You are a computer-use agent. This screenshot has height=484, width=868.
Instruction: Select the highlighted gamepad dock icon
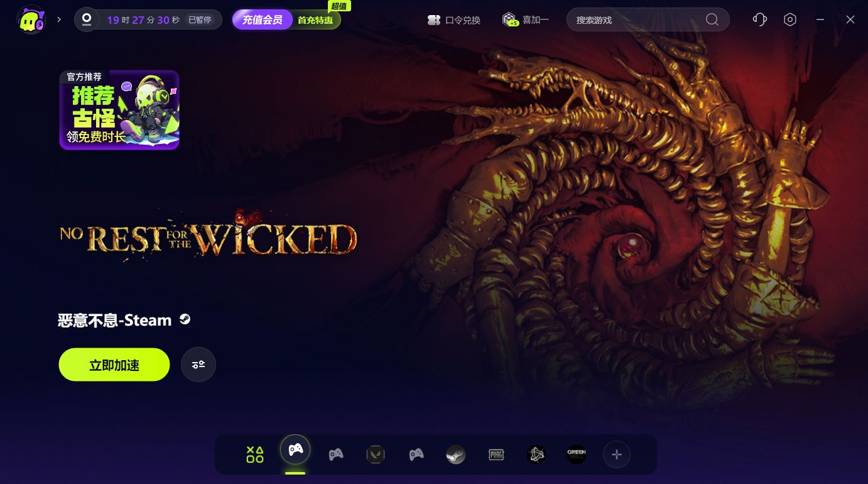click(295, 450)
